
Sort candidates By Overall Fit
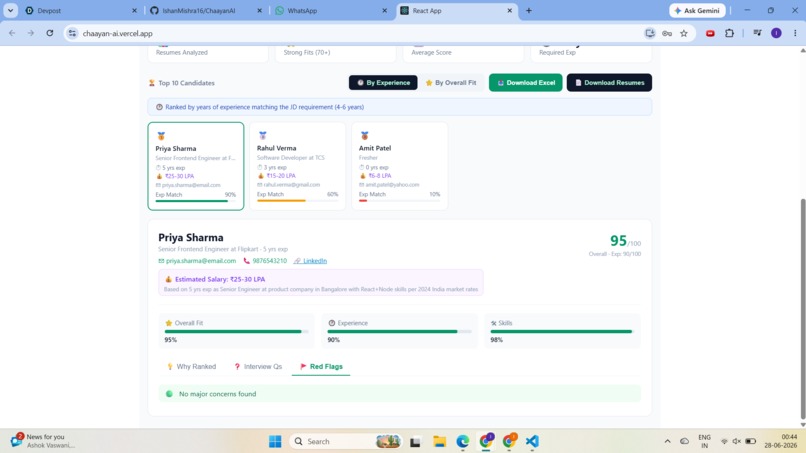(451, 82)
